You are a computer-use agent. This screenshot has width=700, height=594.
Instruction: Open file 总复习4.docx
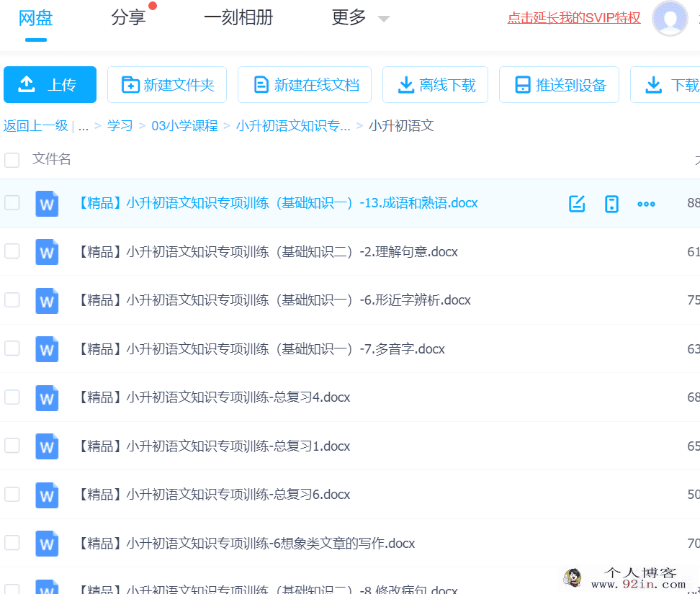[x=215, y=397]
